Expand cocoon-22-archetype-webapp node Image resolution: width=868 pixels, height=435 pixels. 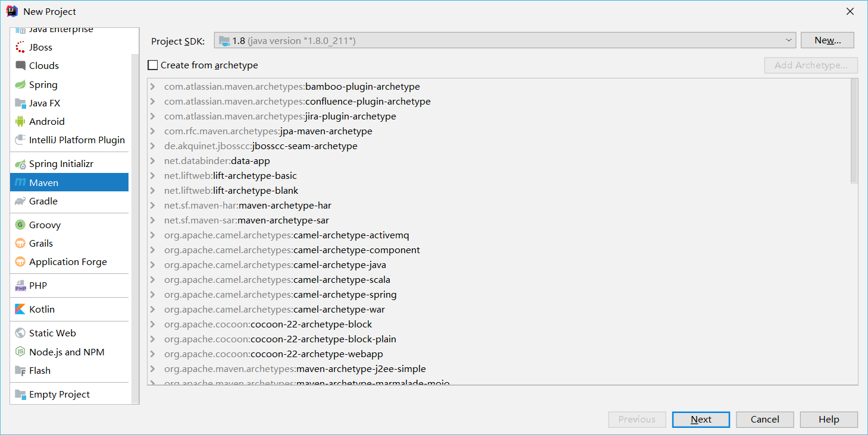[x=153, y=354]
